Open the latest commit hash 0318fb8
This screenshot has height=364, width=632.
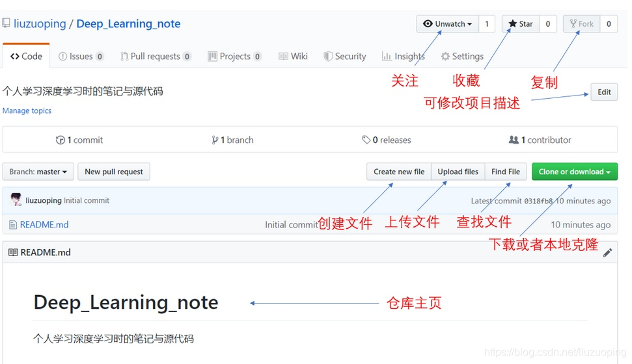538,200
